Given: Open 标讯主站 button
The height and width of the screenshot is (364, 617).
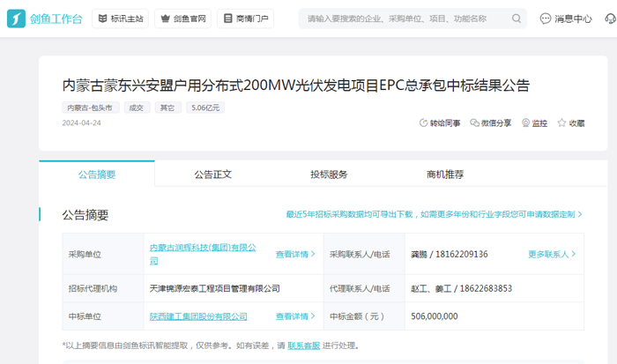Looking at the screenshot, I should point(120,19).
